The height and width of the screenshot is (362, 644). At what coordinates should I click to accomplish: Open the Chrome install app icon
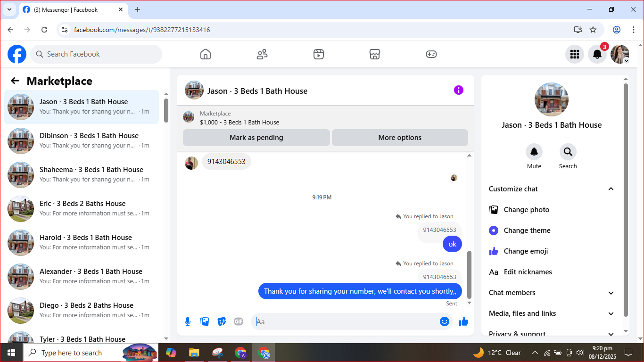578,30
